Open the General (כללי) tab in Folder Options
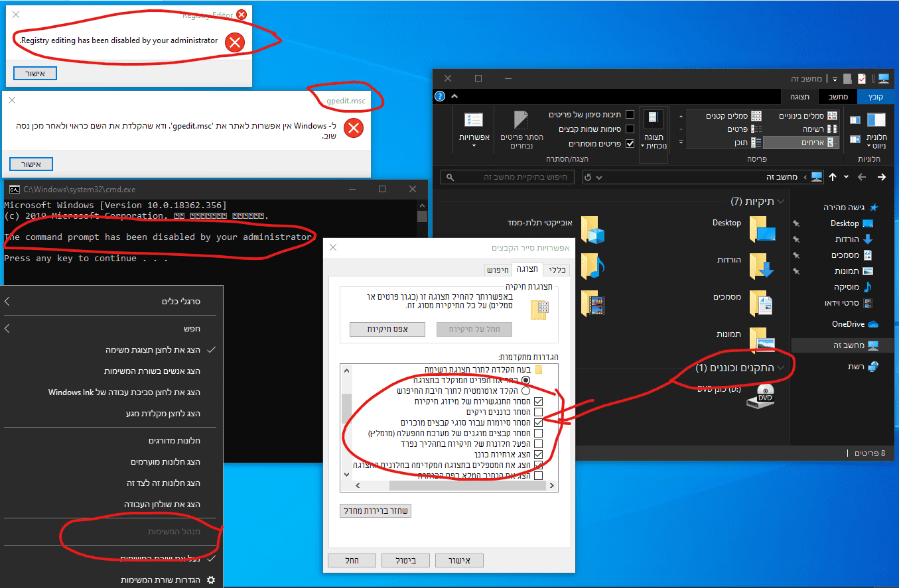899x588 pixels. [x=558, y=270]
